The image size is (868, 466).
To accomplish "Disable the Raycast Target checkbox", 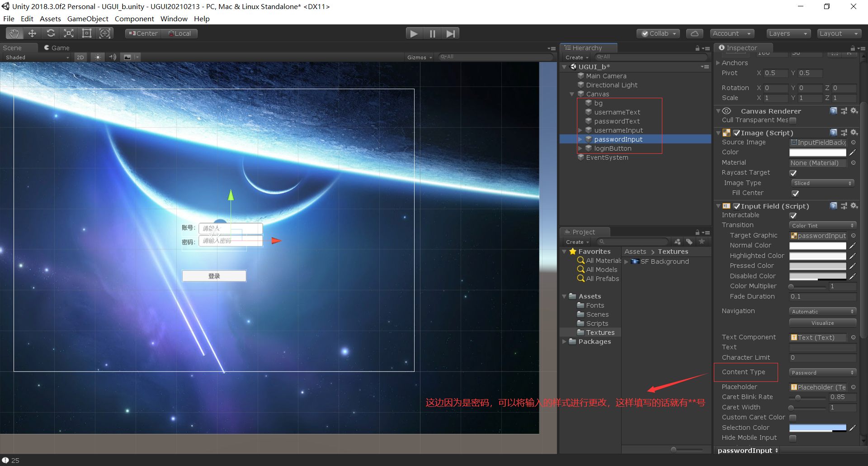I will [x=793, y=173].
